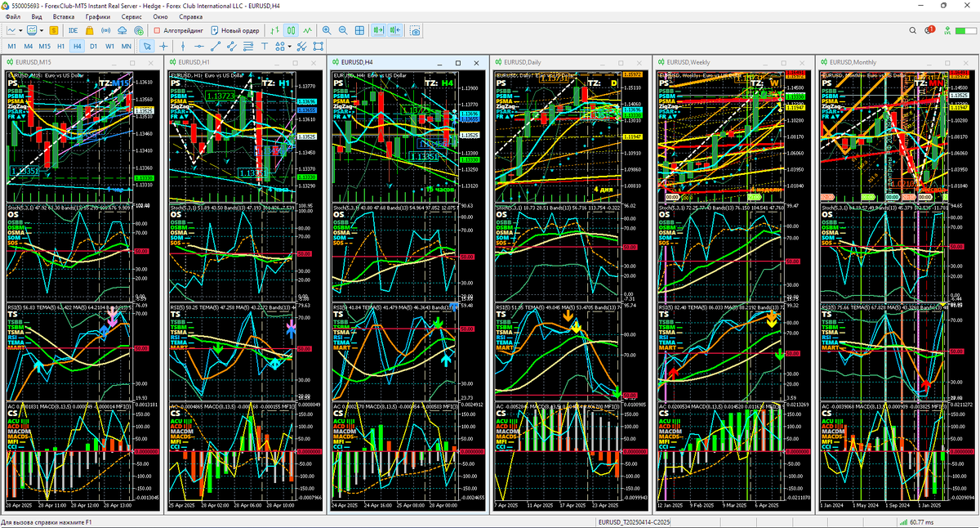This screenshot has height=528, width=980.
Task: Activate the EURUSD,H1 chart window title
Action: pyautogui.click(x=195, y=63)
